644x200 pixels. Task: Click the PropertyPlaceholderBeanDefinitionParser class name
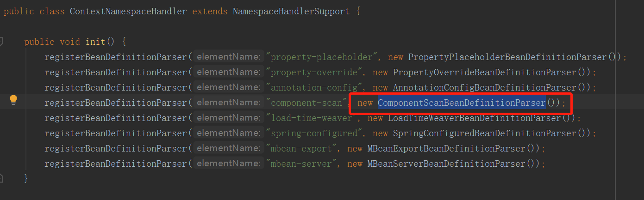508,57
